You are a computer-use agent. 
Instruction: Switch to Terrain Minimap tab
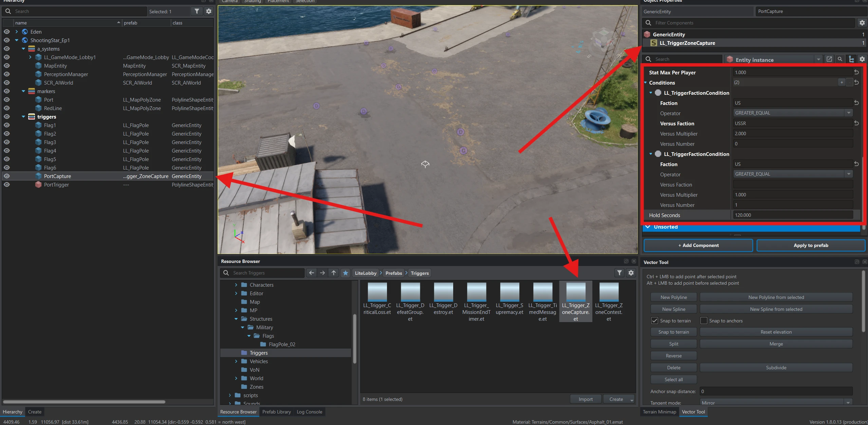coord(659,412)
